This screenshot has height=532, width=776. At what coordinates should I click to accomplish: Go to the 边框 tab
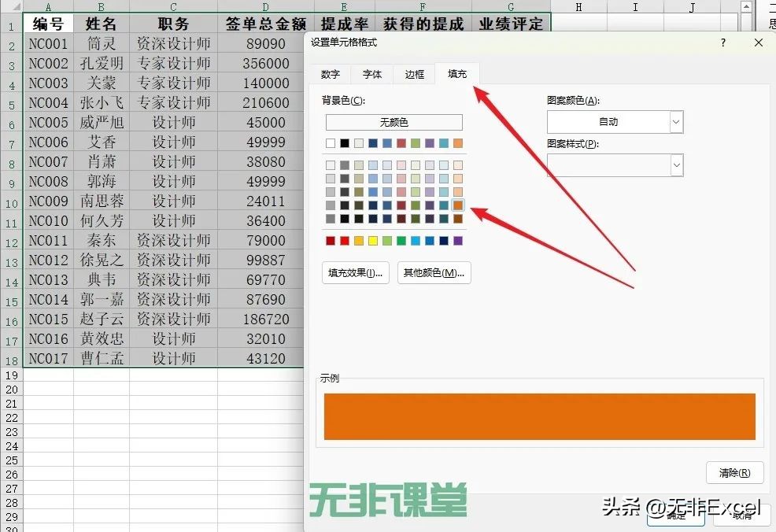coord(414,74)
